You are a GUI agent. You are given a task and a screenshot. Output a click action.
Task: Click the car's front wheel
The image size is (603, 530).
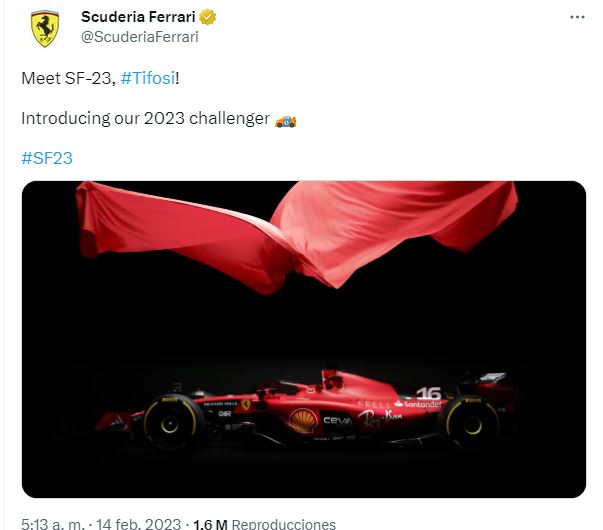[173, 422]
